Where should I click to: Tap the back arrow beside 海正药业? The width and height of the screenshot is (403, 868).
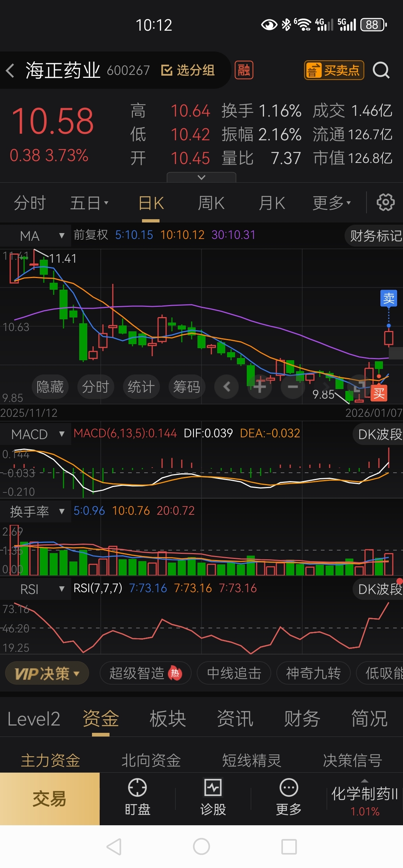click(10, 70)
